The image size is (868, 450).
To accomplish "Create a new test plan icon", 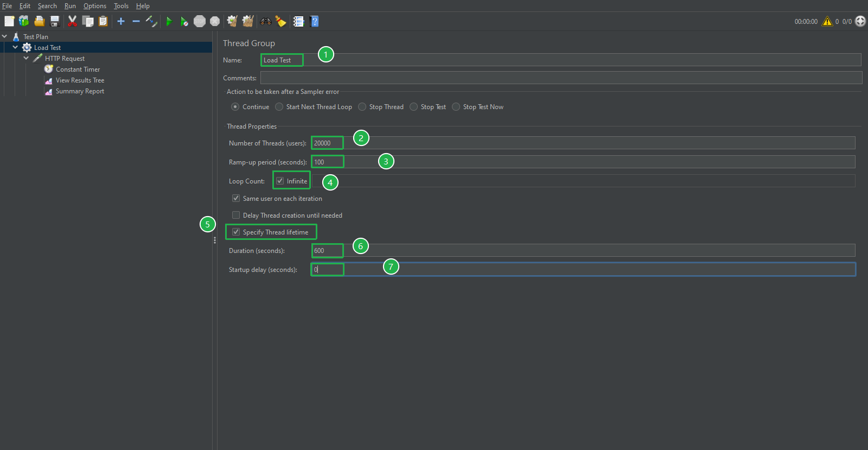I will [x=9, y=21].
